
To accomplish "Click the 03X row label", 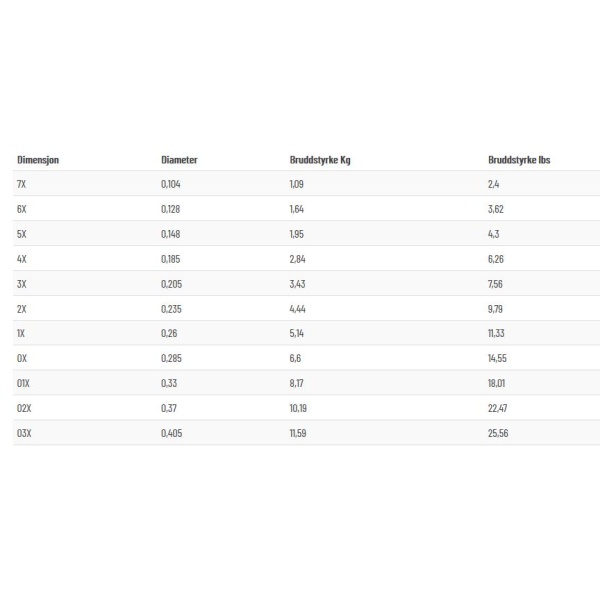I will point(24,433).
